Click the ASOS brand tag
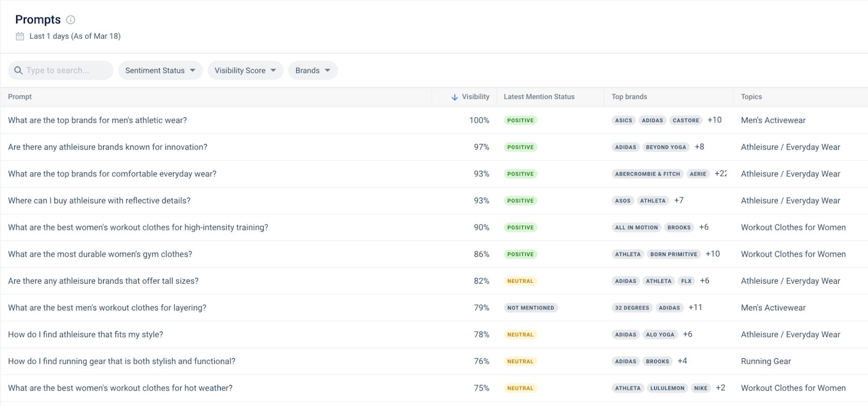Image resolution: width=868 pixels, height=406 pixels. [x=623, y=201]
